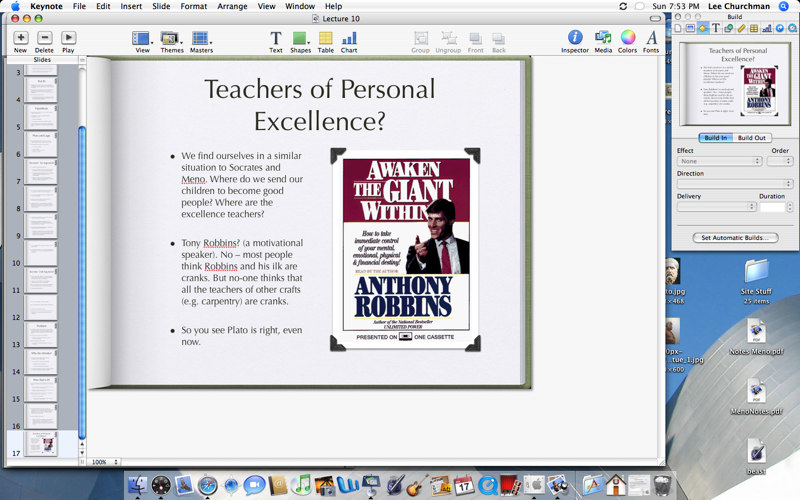
Task: Insert a Table from the toolbar
Action: (326, 38)
